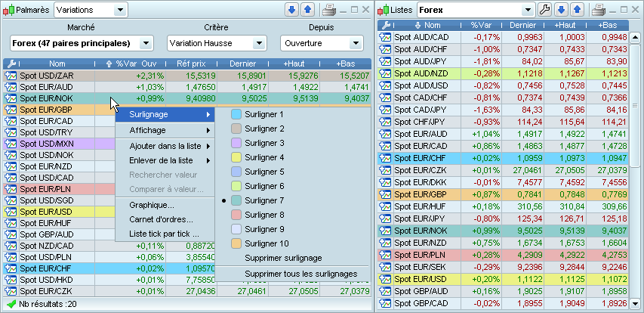Open chart icon for Spot GBP/CAD in Listes

pos(385,303)
